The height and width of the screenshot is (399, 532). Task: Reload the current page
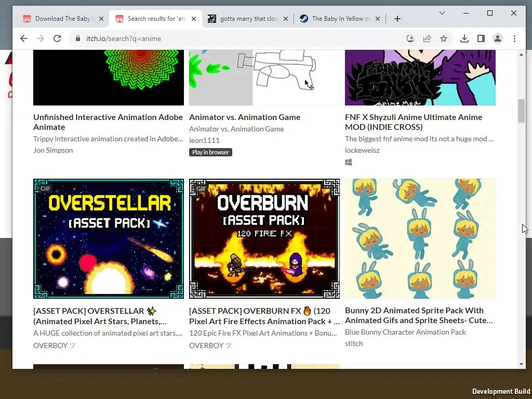coord(57,38)
